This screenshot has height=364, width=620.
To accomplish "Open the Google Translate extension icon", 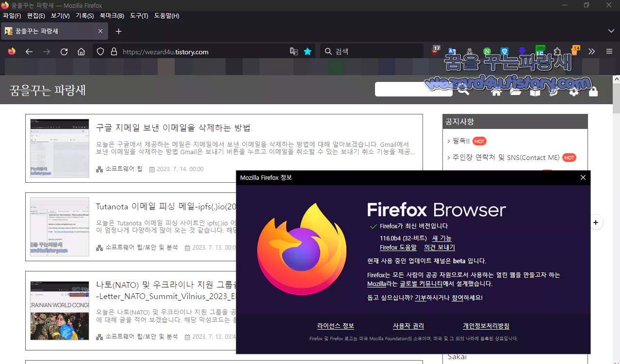I will [x=452, y=51].
